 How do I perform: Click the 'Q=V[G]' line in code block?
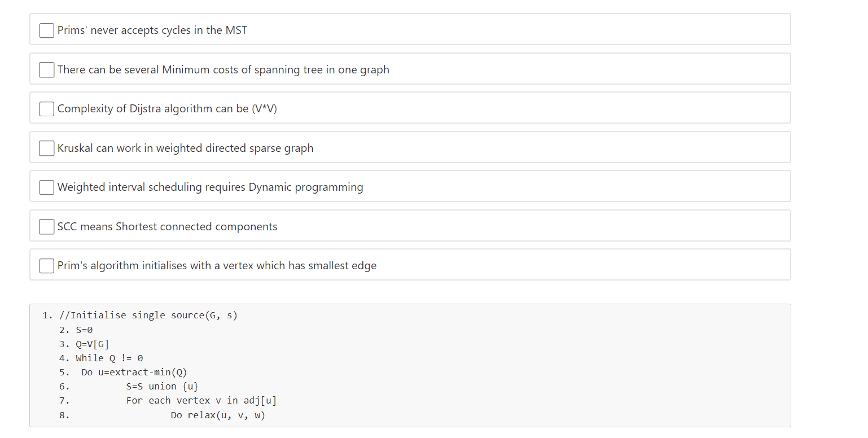pos(93,344)
